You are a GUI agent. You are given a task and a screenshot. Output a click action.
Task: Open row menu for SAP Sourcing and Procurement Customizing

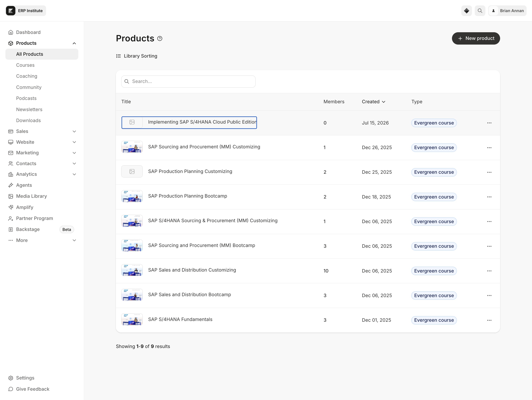point(489,148)
